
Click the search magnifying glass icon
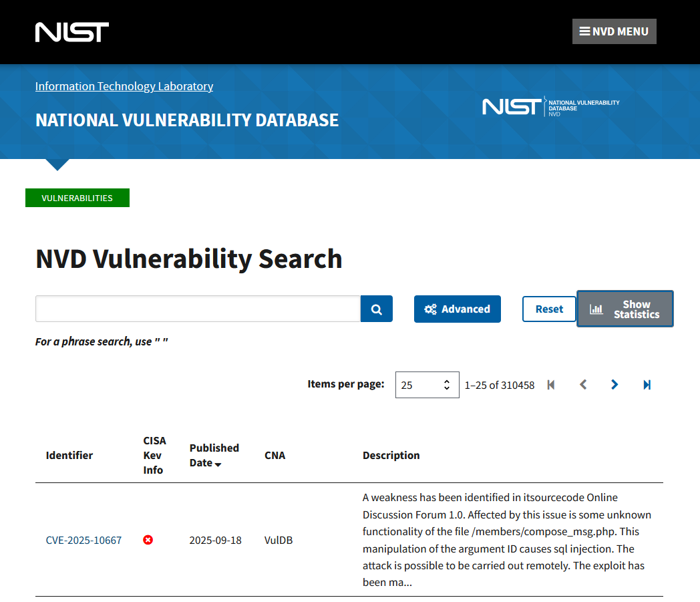[x=376, y=308]
